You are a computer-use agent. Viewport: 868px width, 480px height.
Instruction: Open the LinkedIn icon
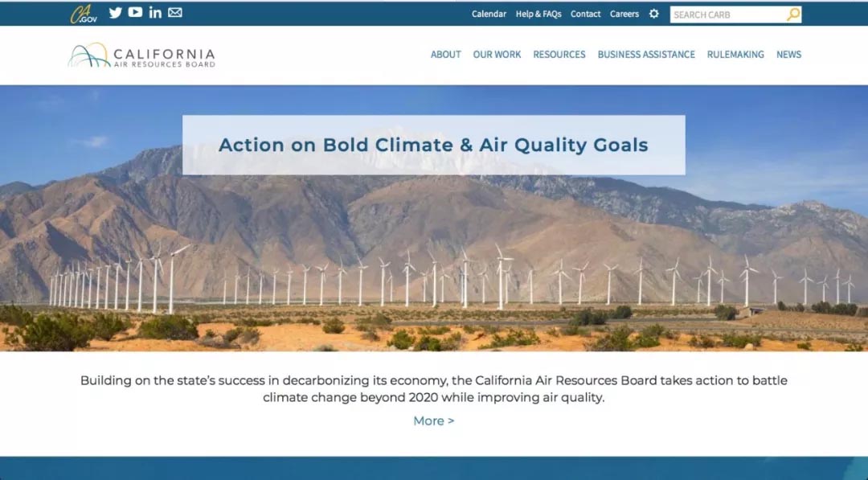pos(155,13)
